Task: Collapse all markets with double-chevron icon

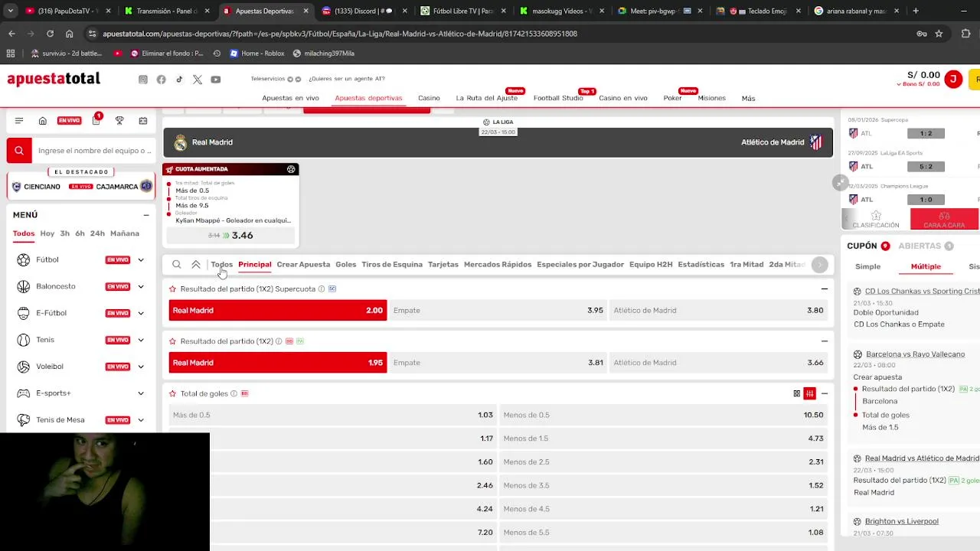Action: (x=196, y=265)
